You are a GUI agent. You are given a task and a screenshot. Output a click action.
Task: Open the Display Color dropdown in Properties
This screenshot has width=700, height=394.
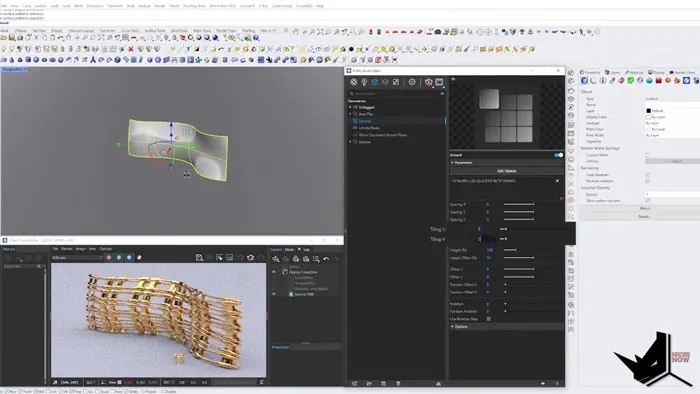(672, 117)
